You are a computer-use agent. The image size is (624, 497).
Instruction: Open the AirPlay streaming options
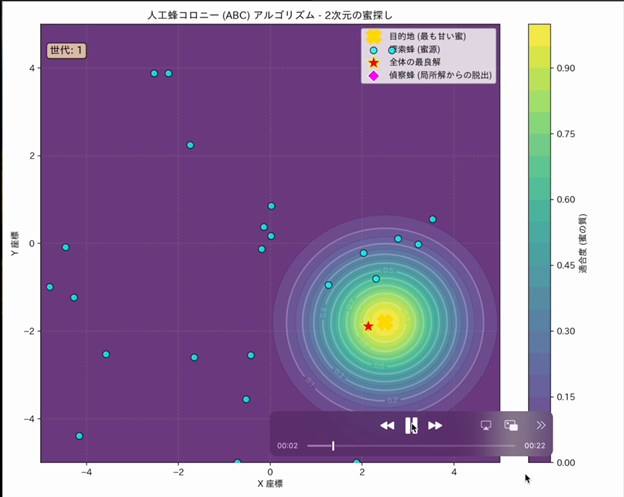[x=486, y=425]
